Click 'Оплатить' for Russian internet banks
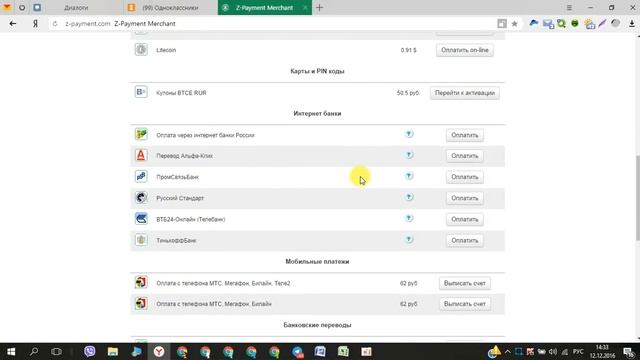 pos(464,135)
